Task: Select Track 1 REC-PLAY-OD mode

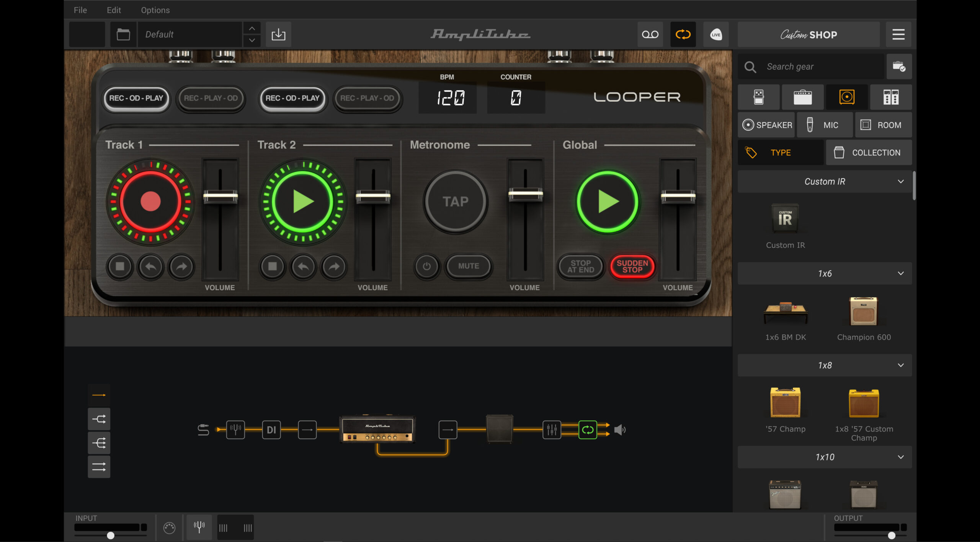Action: pyautogui.click(x=211, y=98)
